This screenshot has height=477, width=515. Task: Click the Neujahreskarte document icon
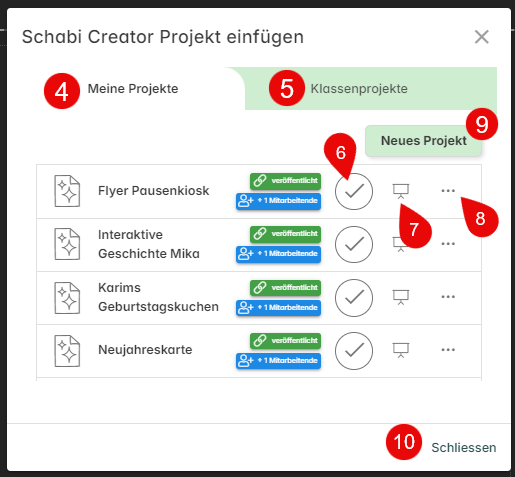(67, 351)
